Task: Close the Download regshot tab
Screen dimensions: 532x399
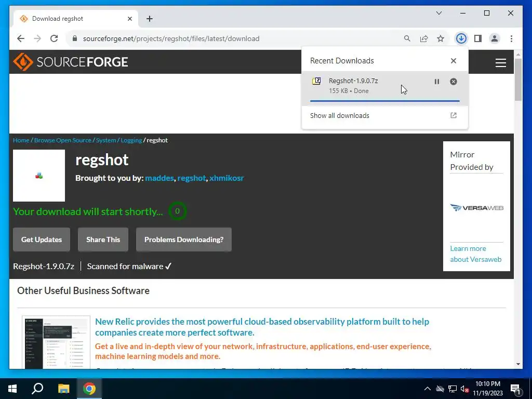Action: (x=129, y=19)
